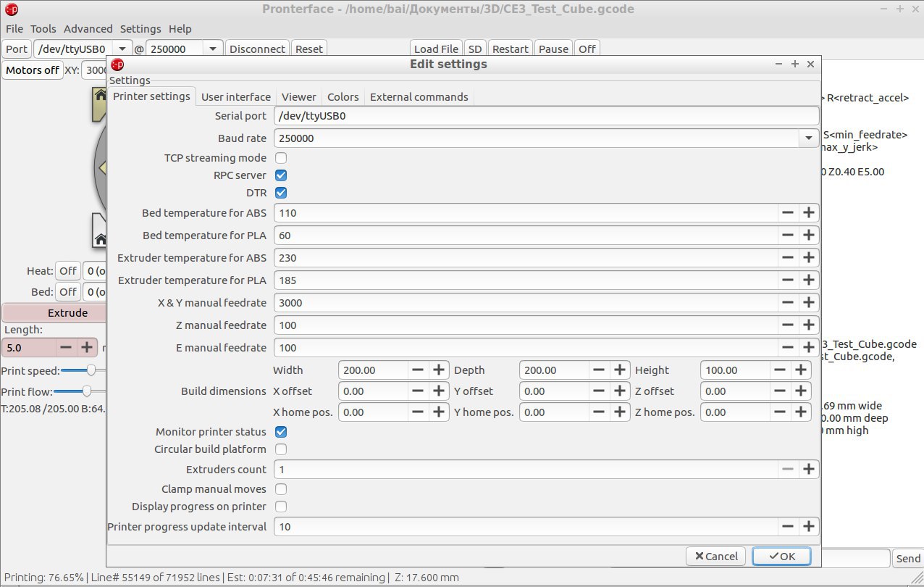Cancel the Edit settings dialog
Screen dimensions: 924x587
(x=716, y=556)
